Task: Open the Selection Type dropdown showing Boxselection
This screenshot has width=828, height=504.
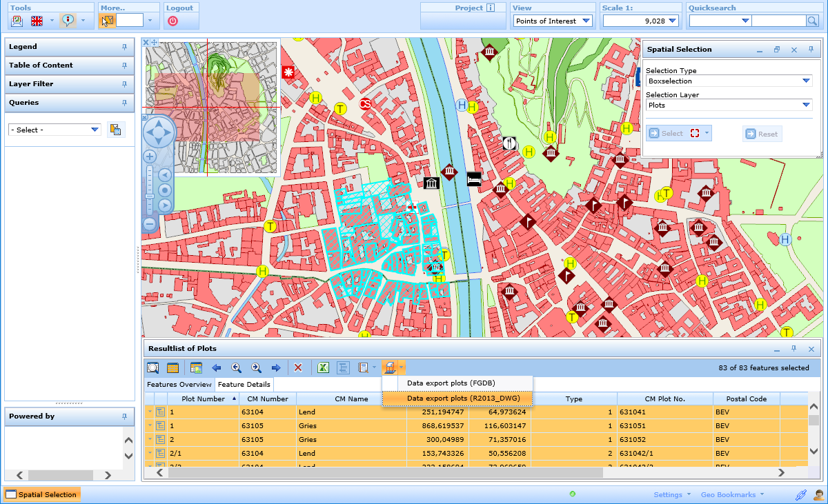Action: (806, 80)
